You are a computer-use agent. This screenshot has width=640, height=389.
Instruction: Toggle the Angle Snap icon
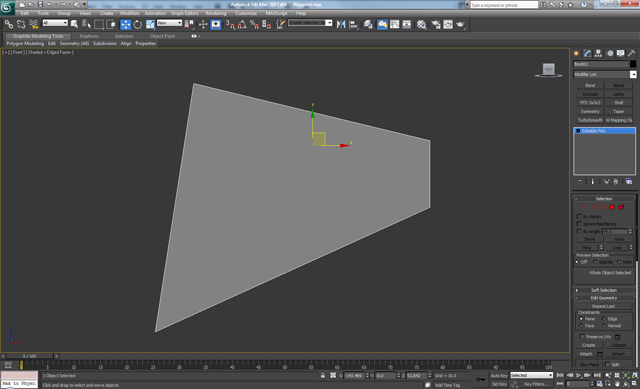242,24
